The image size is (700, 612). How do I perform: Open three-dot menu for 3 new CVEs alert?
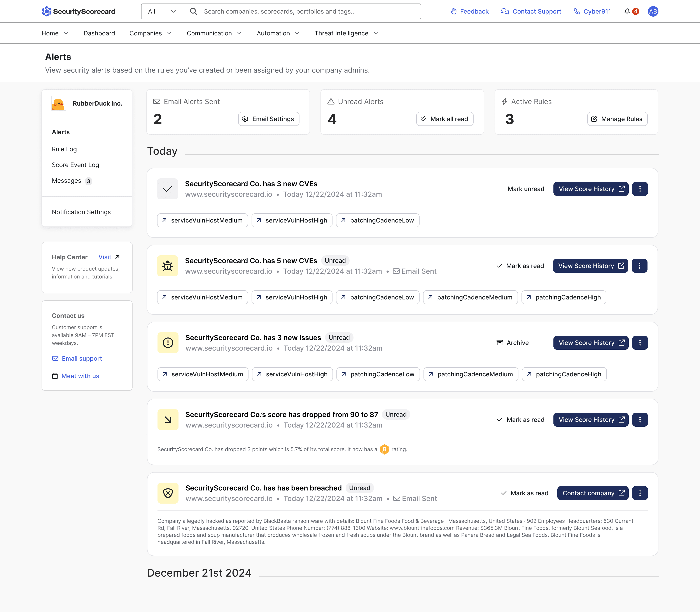640,189
